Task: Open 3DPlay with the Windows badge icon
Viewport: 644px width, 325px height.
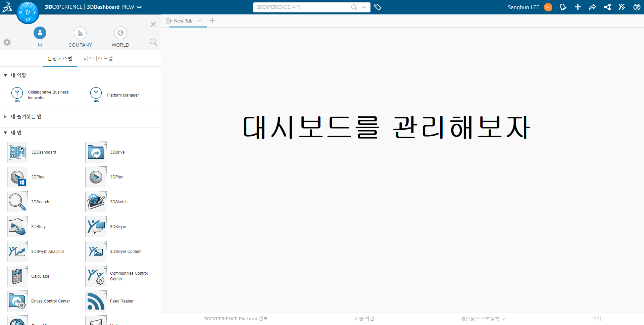Action: tap(17, 177)
